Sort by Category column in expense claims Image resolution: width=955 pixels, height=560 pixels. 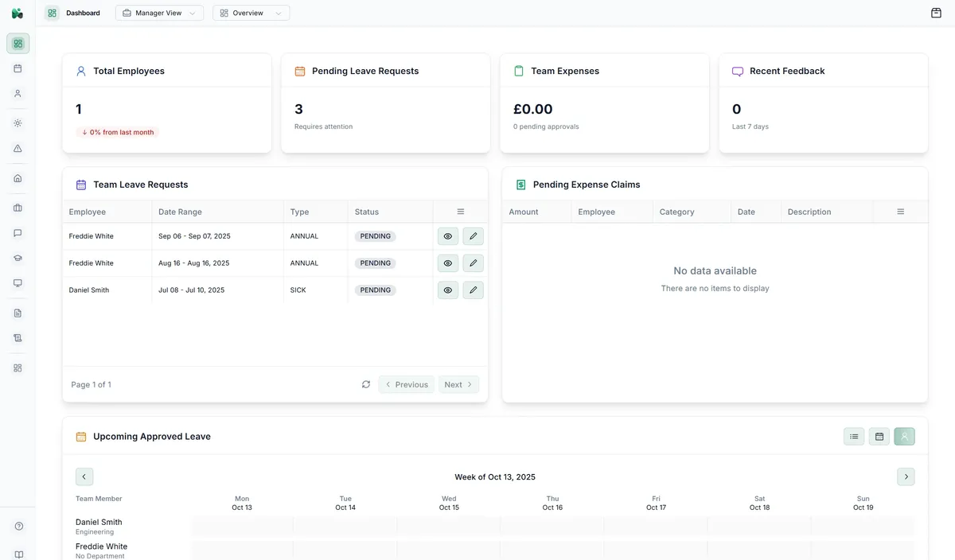(692, 212)
